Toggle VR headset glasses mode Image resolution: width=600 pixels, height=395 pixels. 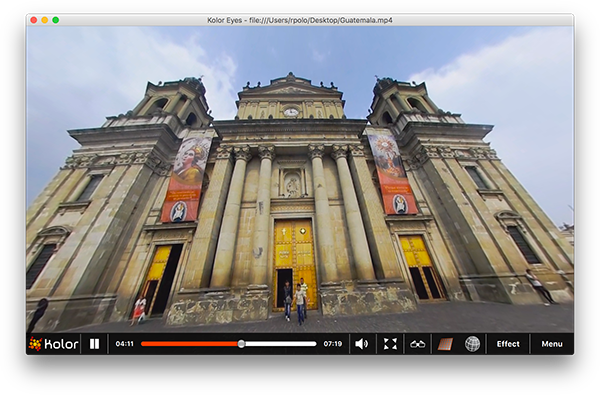417,344
